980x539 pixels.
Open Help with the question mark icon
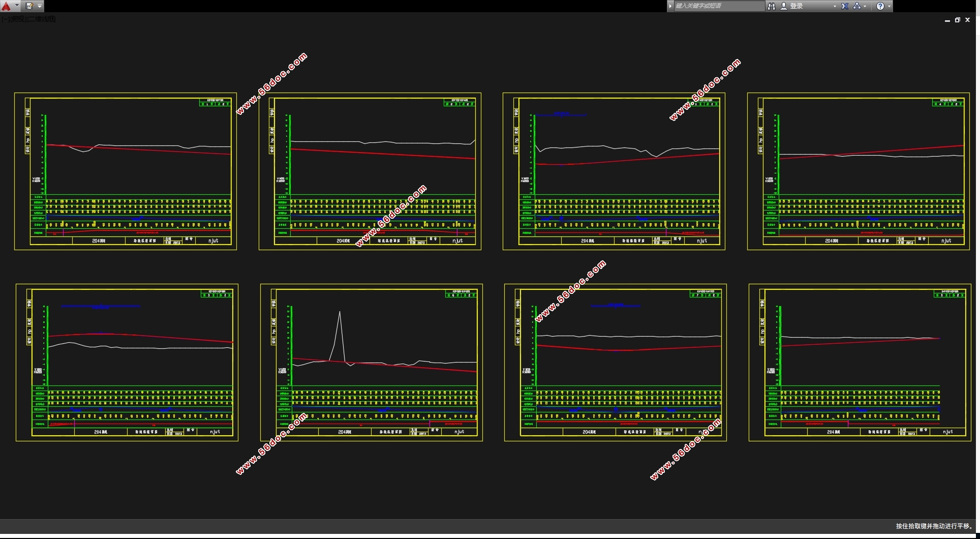[x=880, y=6]
